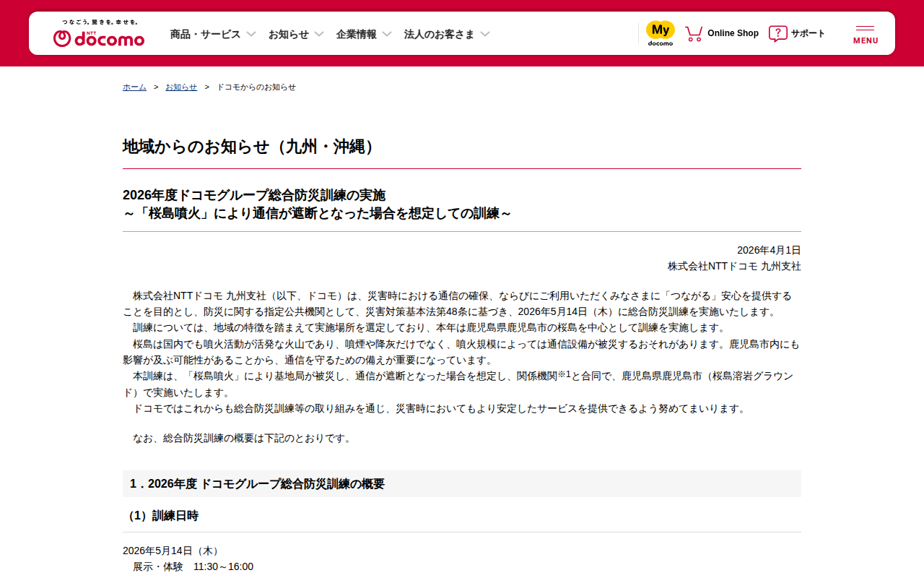Screen dimensions: 924x578
Task: Click the ※1 footnote marker
Action: click(x=565, y=374)
